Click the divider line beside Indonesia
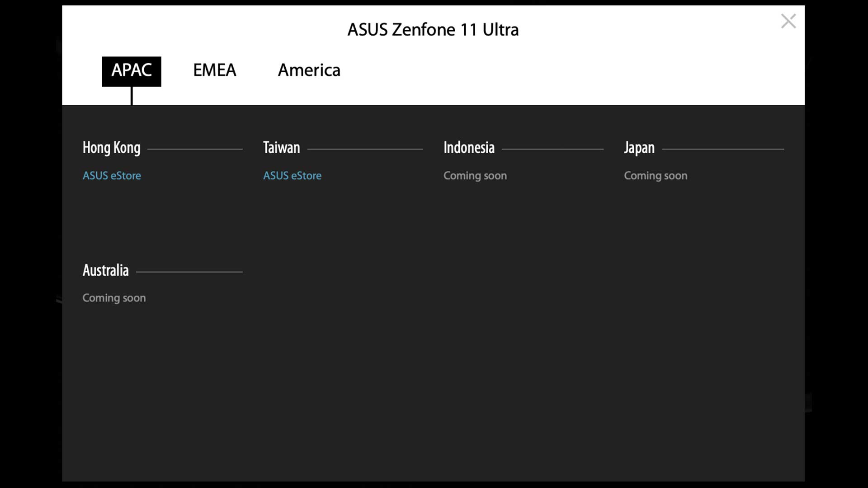Image resolution: width=868 pixels, height=488 pixels. coord(552,149)
